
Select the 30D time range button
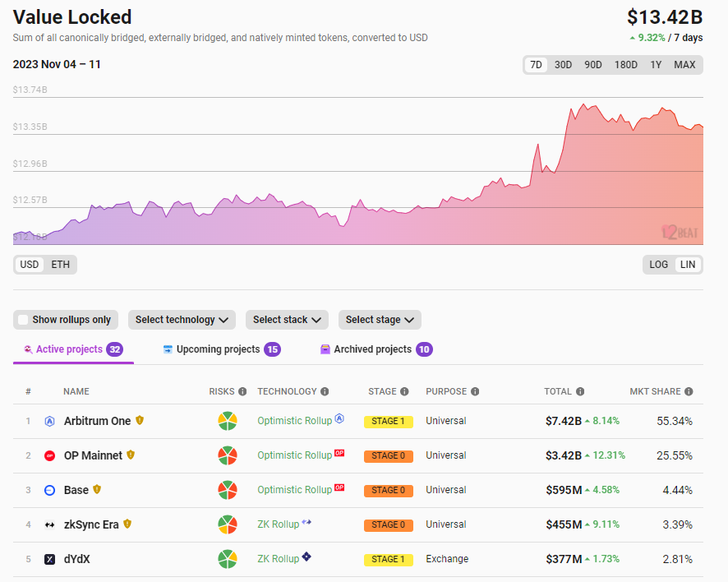tap(563, 65)
